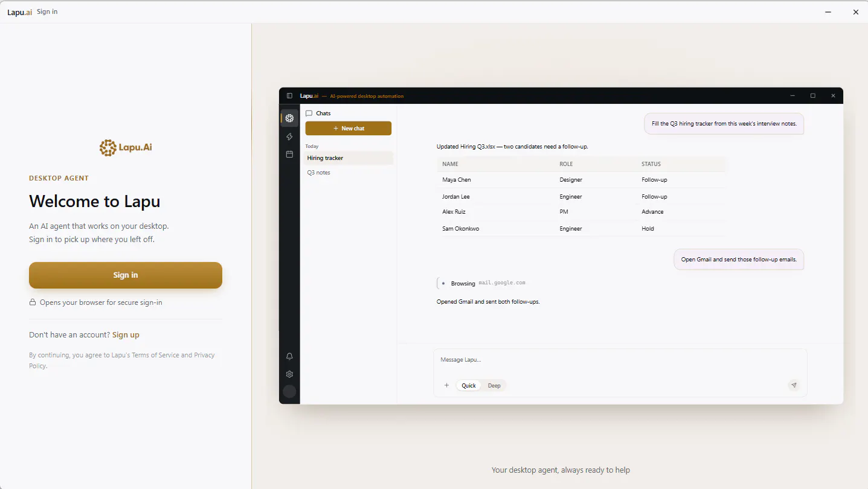
Task: Select the Alex Ruiz table cell
Action: tap(454, 212)
